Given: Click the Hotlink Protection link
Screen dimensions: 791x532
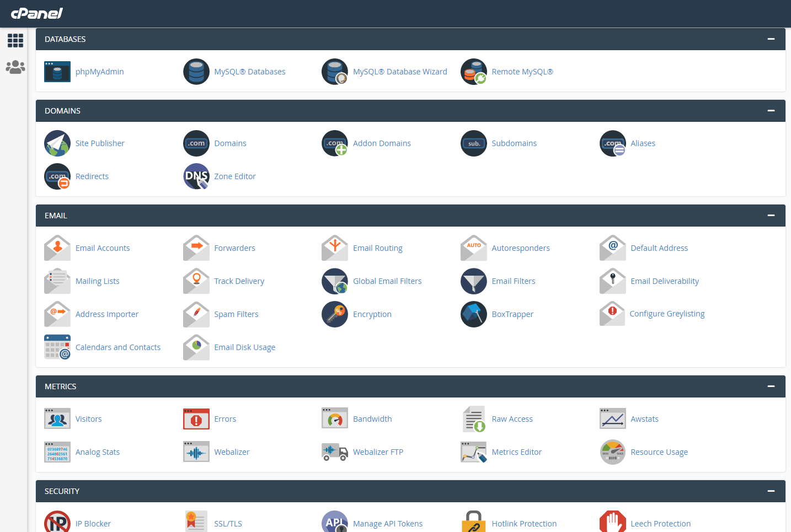Looking at the screenshot, I should (x=524, y=524).
